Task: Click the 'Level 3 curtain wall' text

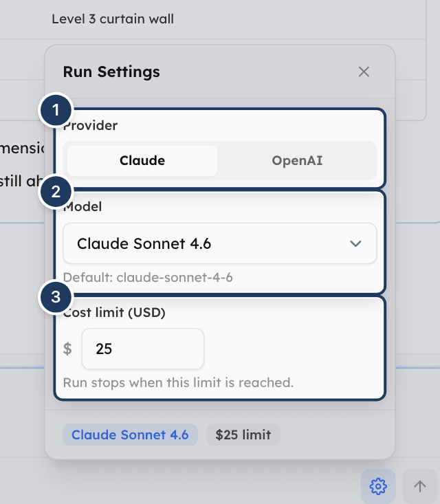Action: [x=113, y=19]
